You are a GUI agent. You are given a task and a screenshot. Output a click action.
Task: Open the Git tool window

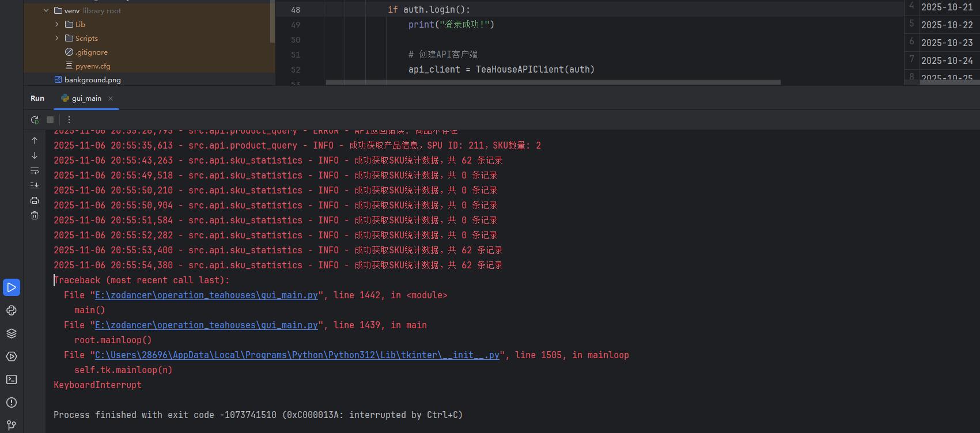click(12, 425)
